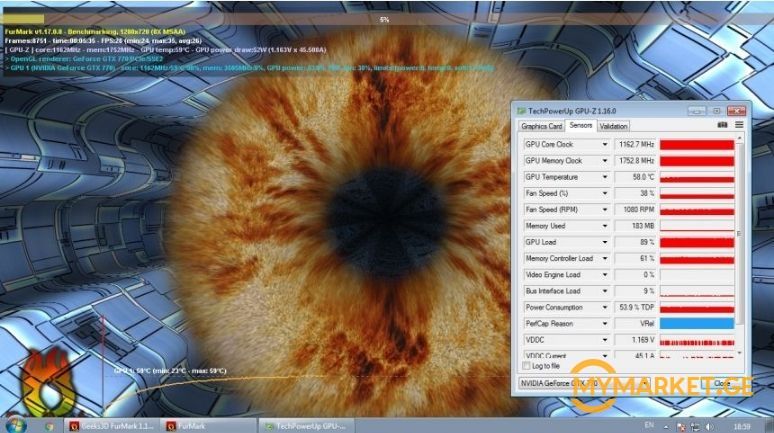774x433 pixels.
Task: Click the sensor list scrollbar up arrow
Action: pyautogui.click(x=739, y=139)
